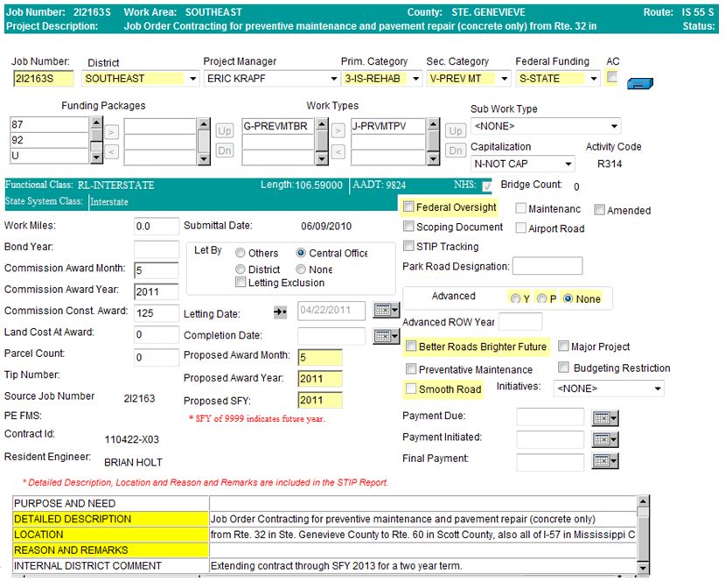Open Federal Funding dropdown

[x=594, y=79]
